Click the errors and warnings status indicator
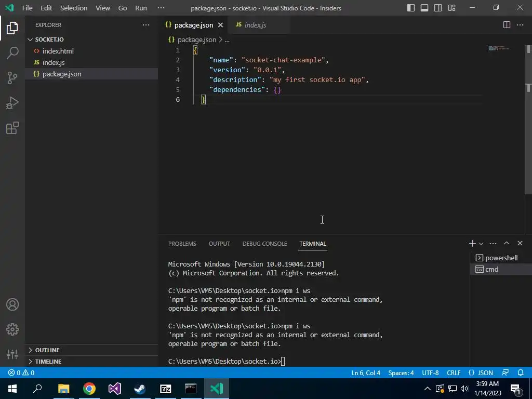532x399 pixels. tap(21, 373)
